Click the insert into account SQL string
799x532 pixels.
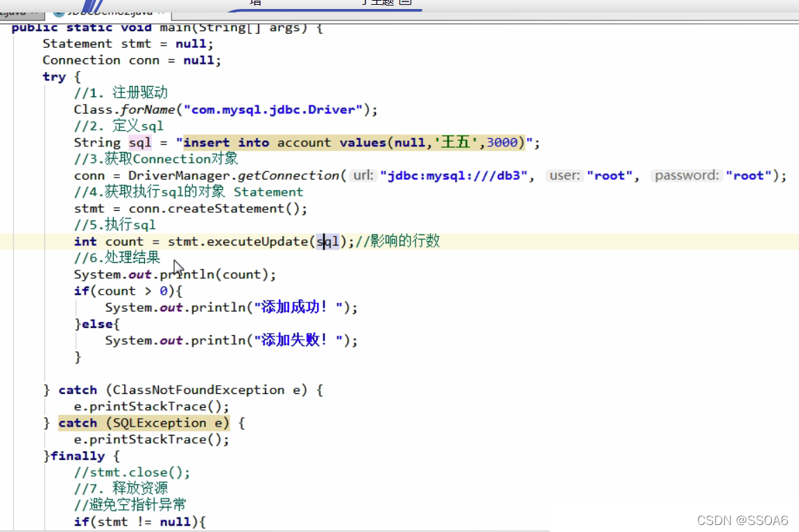tap(354, 142)
